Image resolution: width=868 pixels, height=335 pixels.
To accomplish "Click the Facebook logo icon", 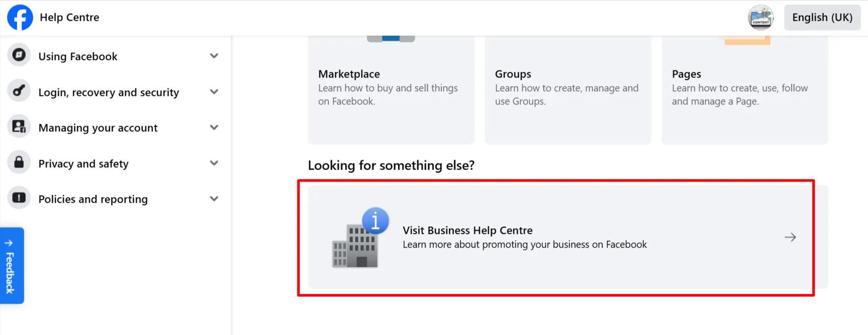I will (20, 17).
